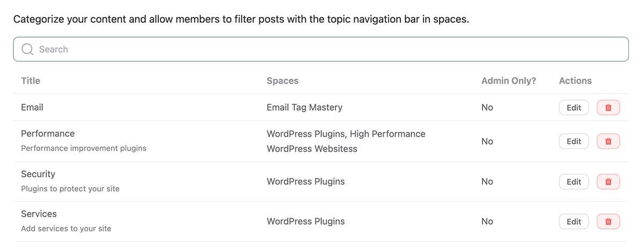Select the Security topic title

click(38, 174)
